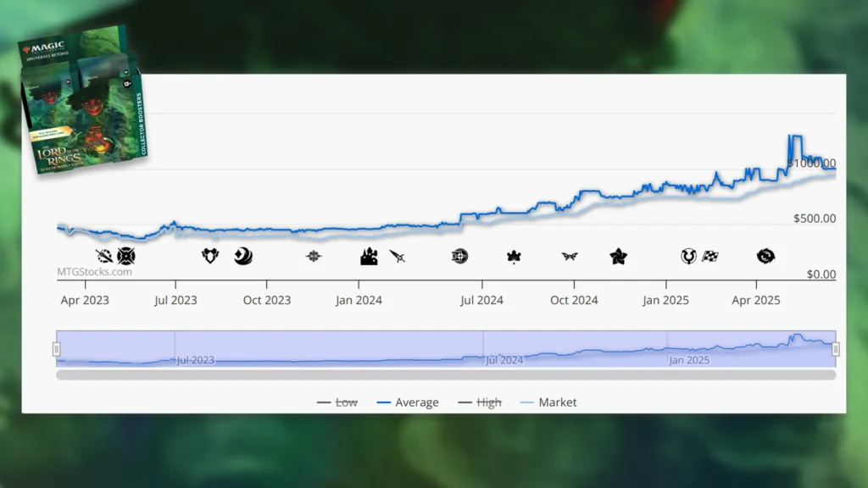Click the castle-shaped set symbol
This screenshot has height=488, width=868.
pyautogui.click(x=369, y=256)
